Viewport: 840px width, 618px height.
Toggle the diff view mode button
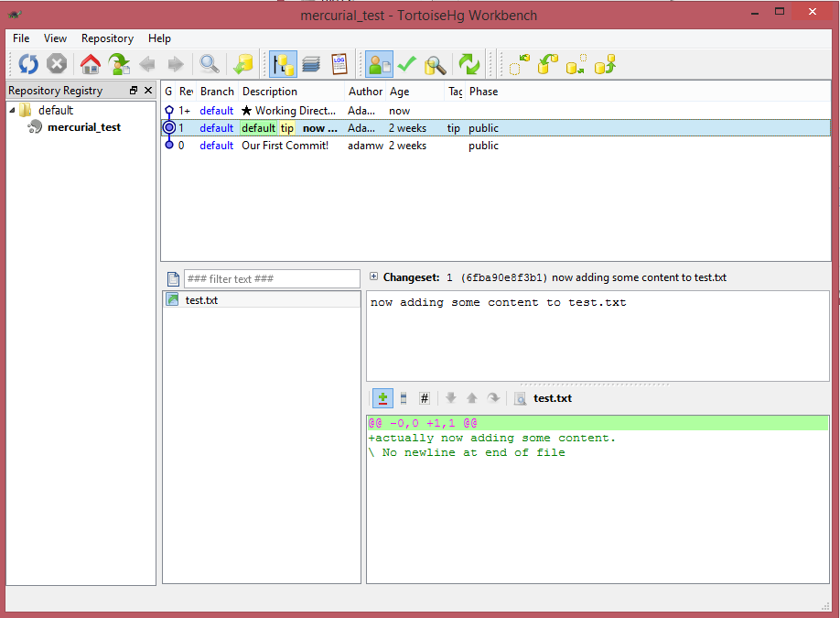pyautogui.click(x=382, y=398)
